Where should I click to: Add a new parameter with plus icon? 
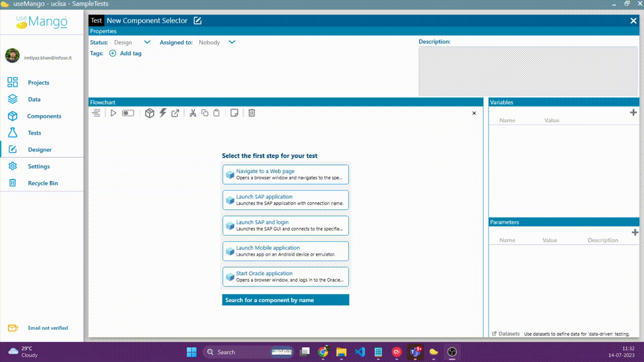[x=634, y=232]
